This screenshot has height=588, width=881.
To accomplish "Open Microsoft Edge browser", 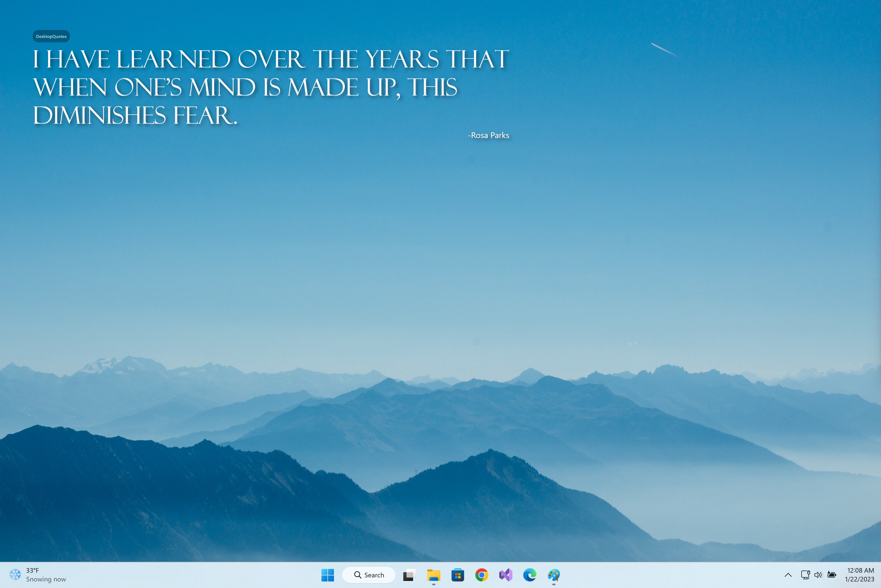I will click(x=530, y=575).
